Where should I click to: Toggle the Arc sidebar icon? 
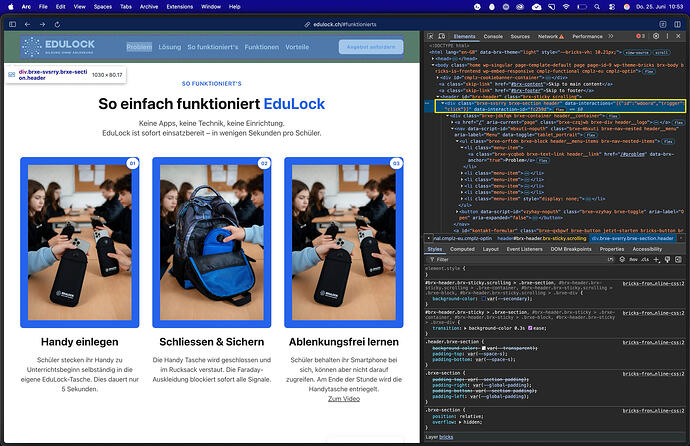tap(12, 24)
